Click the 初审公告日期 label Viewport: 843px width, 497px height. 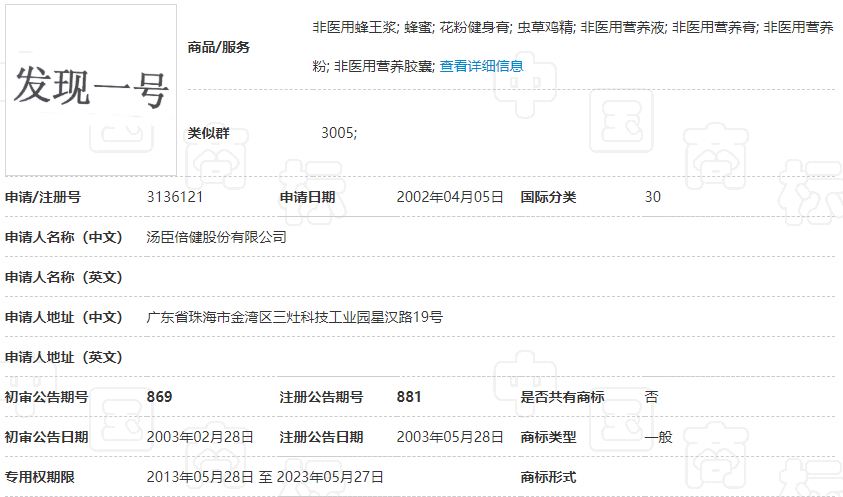(46, 437)
